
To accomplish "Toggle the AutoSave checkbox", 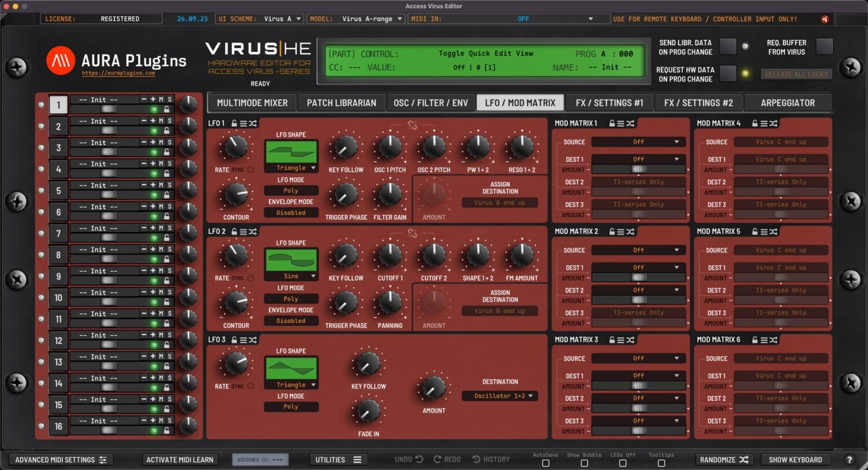I will click(546, 463).
